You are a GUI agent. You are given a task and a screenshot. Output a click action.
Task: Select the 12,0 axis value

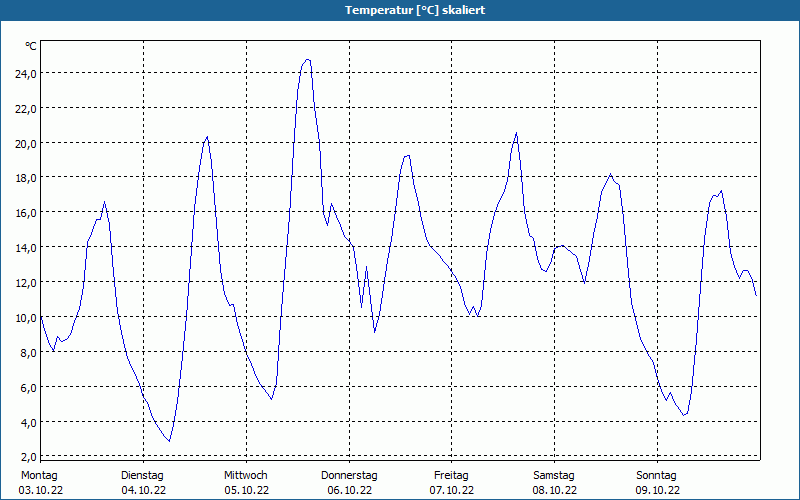(26, 283)
